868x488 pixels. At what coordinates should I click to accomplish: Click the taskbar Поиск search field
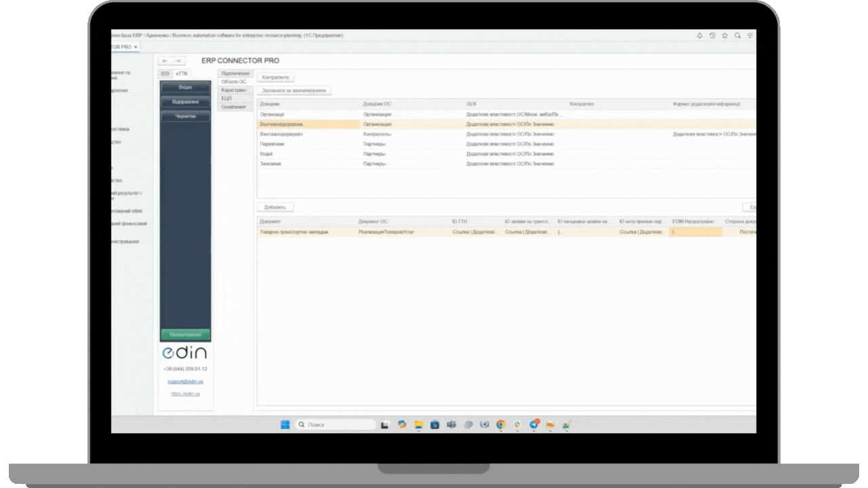tap(336, 425)
